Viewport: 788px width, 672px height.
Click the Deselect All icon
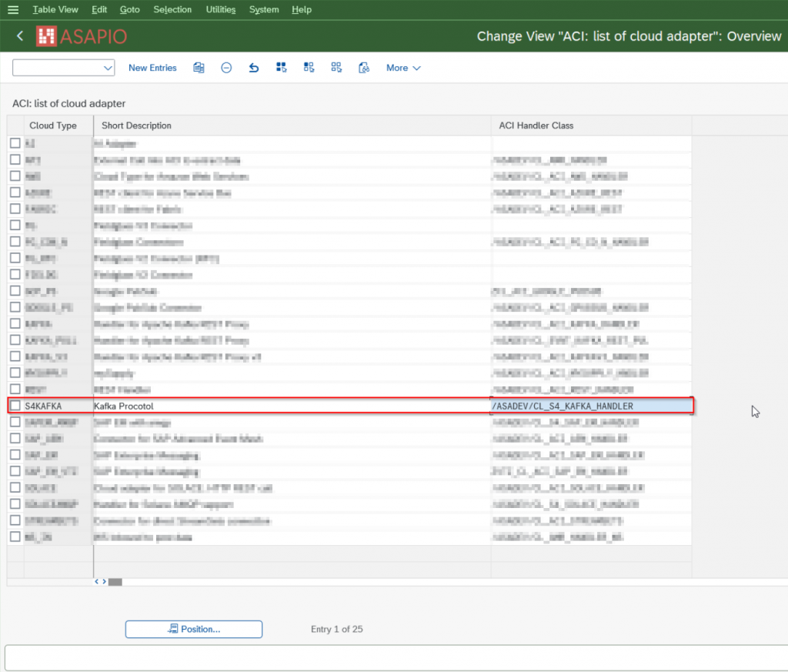tap(336, 68)
